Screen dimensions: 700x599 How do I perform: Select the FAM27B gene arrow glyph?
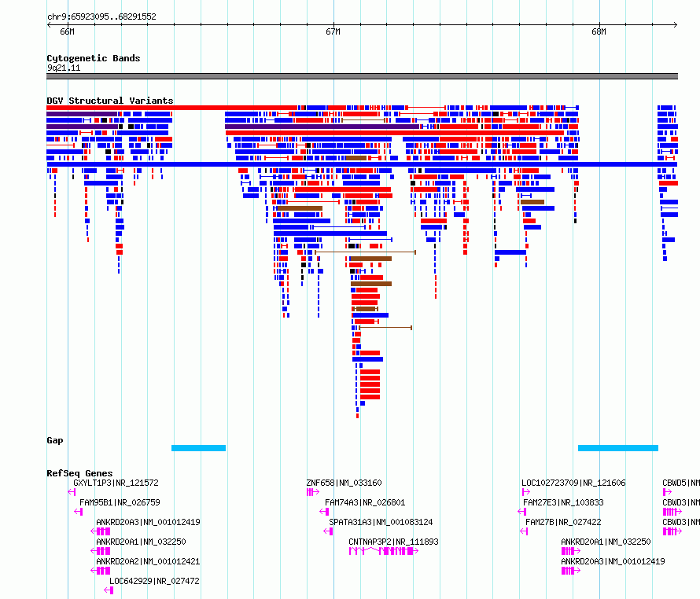[524, 531]
